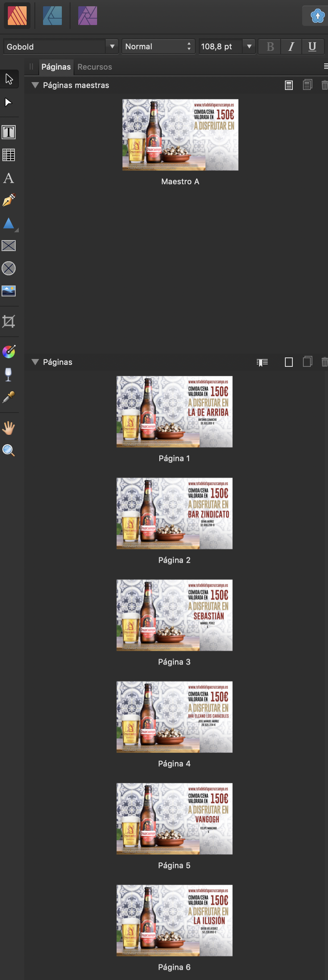Screen dimensions: 328x980
Task: Click the 'Página 2' label
Action: [x=174, y=560]
